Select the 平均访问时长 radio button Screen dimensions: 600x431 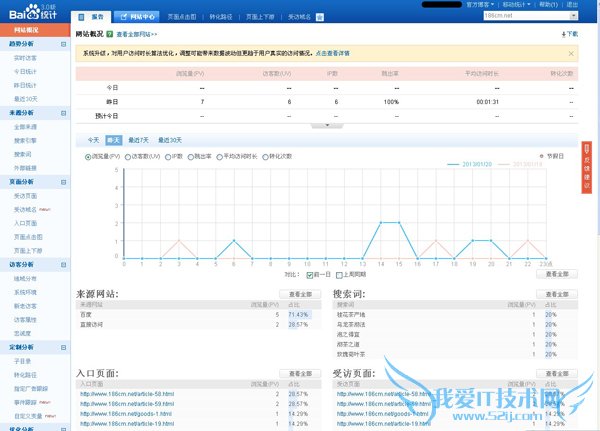tap(220, 157)
